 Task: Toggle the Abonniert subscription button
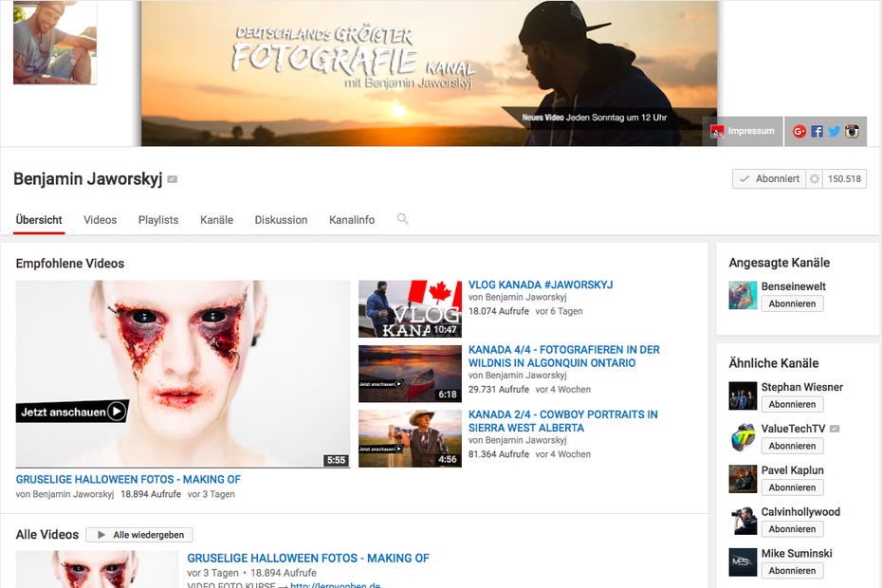click(769, 179)
